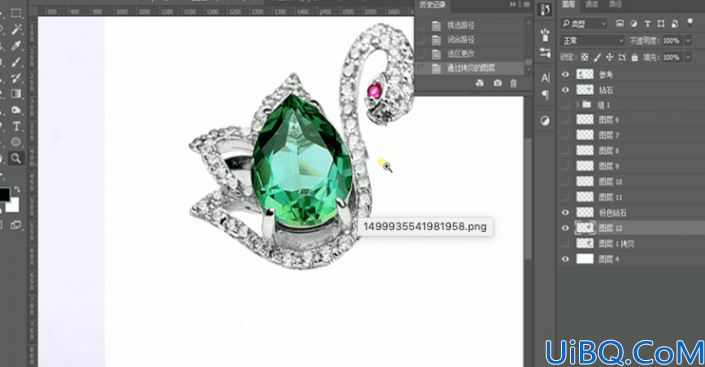Select the Magic Wand tool

16,30
